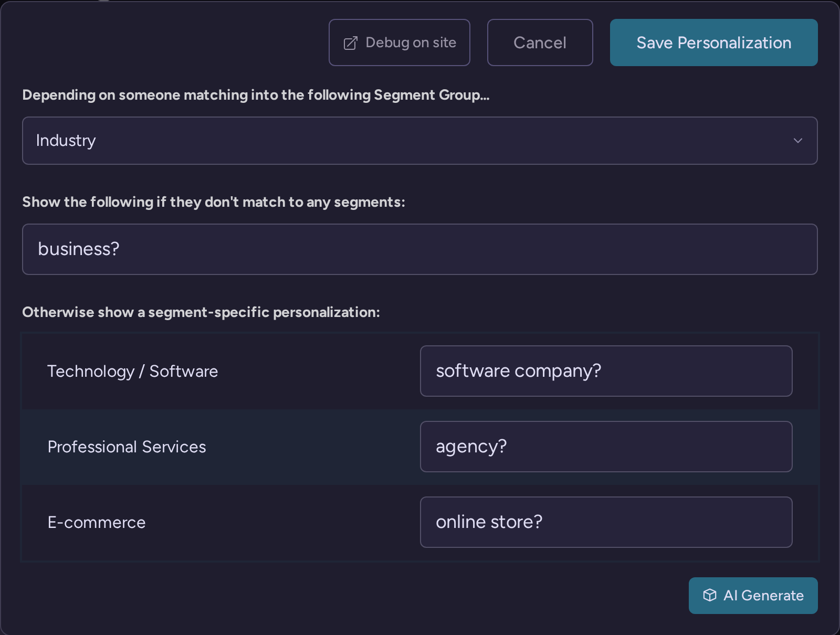Viewport: 840px width, 635px height.
Task: Click the fallback field containing "business?"
Action: [420, 249]
